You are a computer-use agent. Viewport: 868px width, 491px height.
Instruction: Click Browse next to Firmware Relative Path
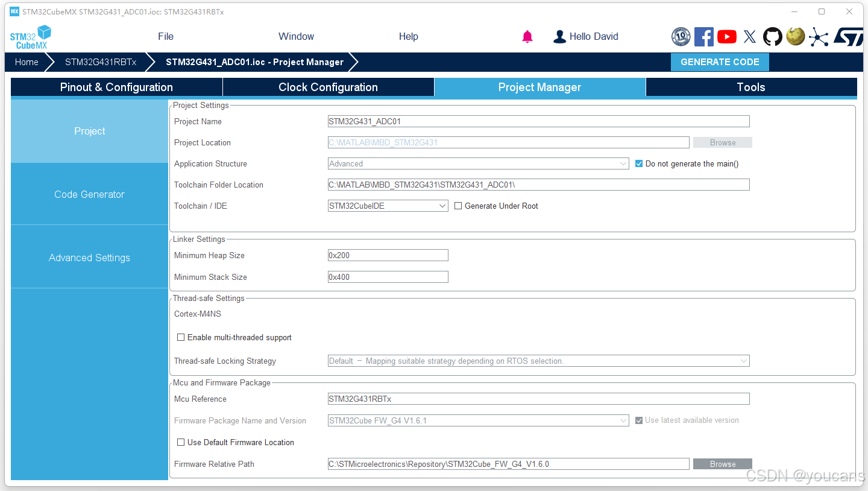tap(723, 464)
